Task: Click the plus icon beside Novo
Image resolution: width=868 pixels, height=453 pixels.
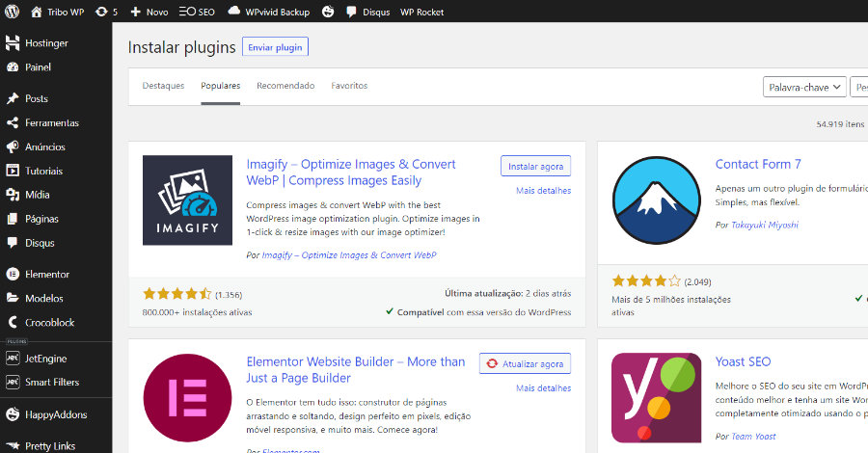Action: (x=136, y=12)
